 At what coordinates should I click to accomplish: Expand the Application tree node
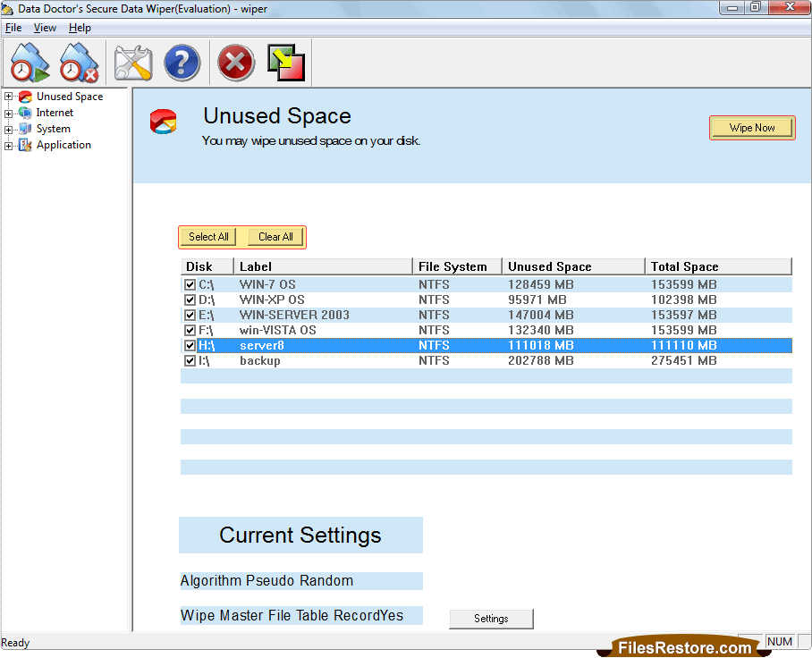tap(8, 146)
